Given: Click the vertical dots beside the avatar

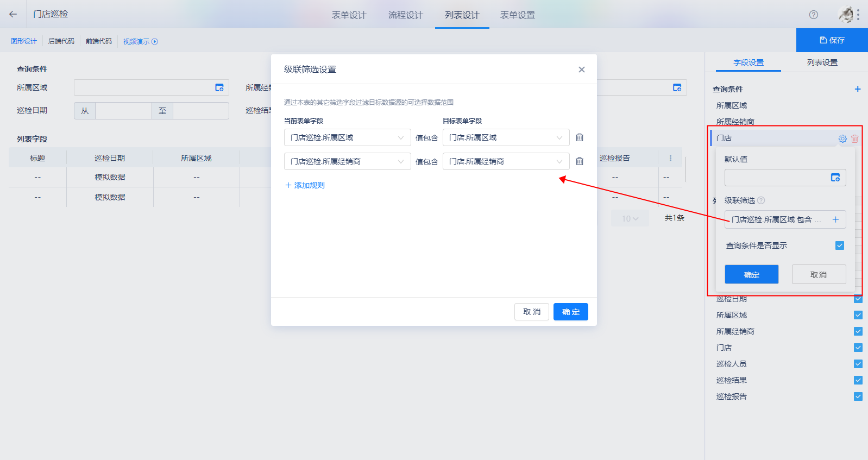Looking at the screenshot, I should (859, 15).
